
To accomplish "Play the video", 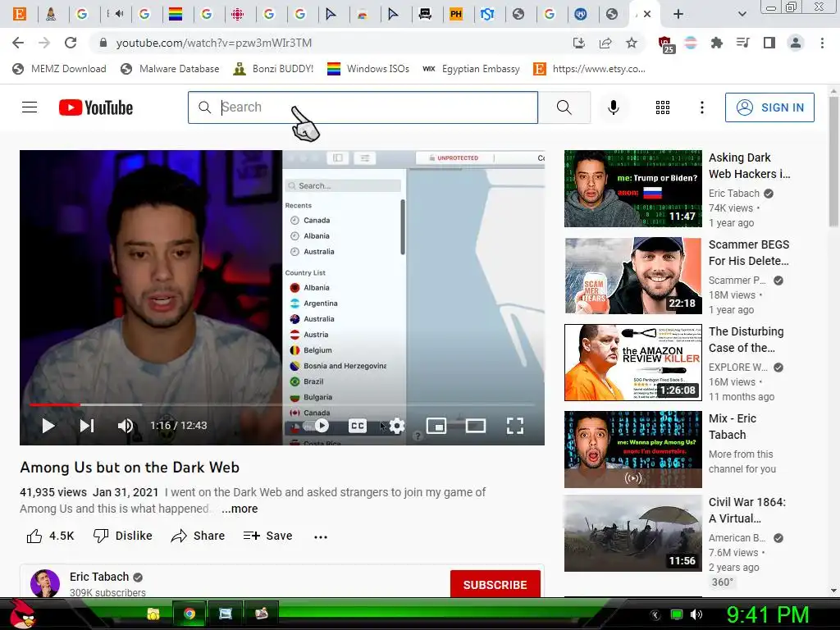I will point(48,426).
